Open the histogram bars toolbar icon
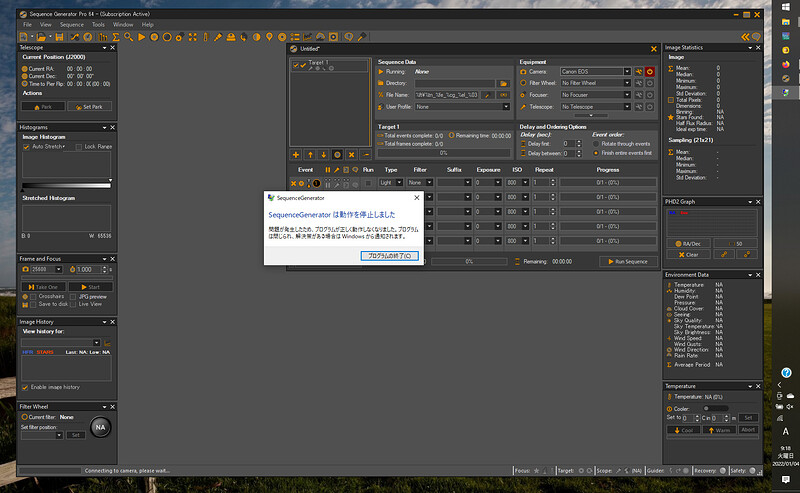800x493 pixels. pos(103,37)
